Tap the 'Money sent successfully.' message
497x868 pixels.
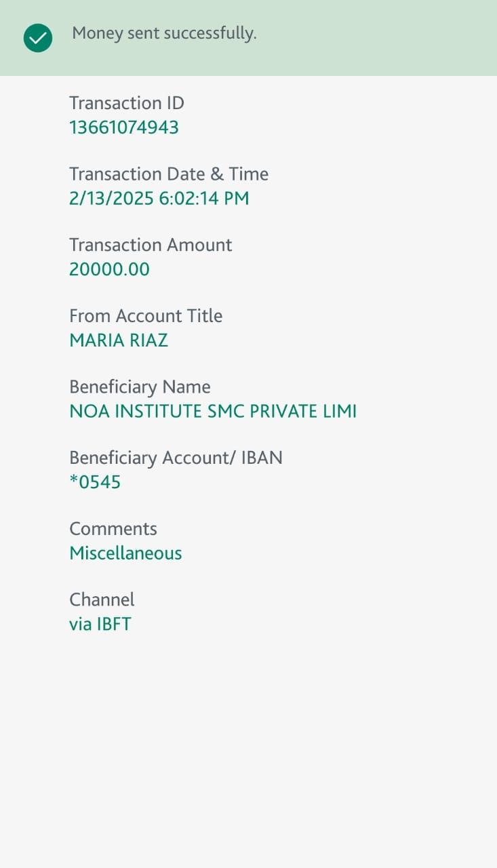[x=164, y=33]
